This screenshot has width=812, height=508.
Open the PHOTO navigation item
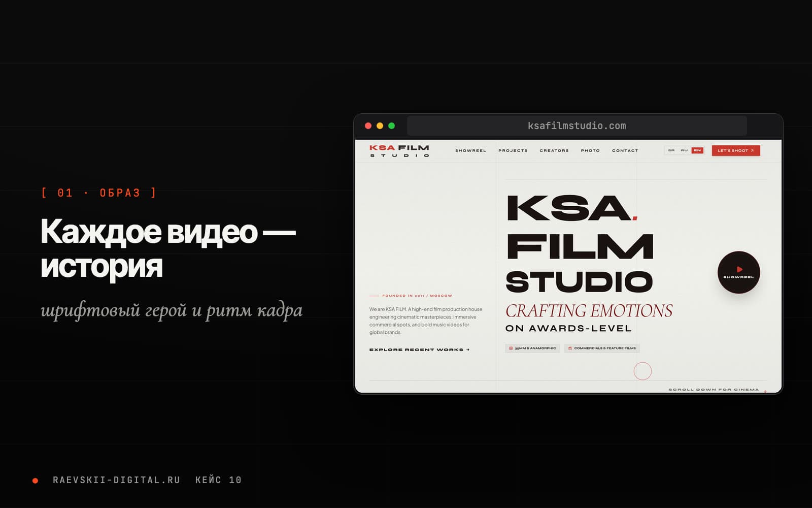click(x=590, y=150)
